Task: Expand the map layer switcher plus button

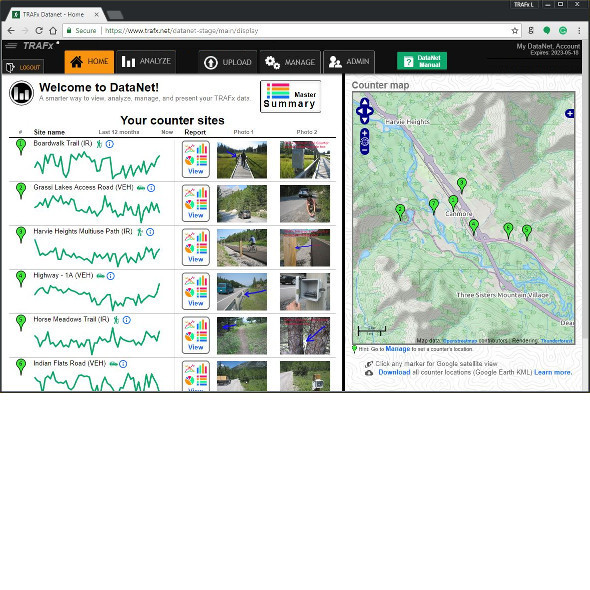Action: pos(570,113)
